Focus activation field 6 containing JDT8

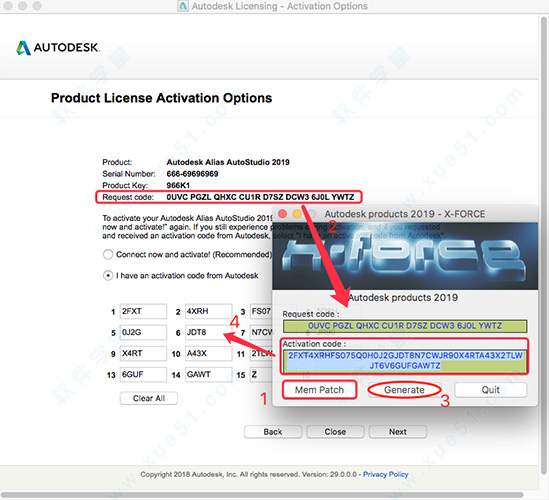208,332
